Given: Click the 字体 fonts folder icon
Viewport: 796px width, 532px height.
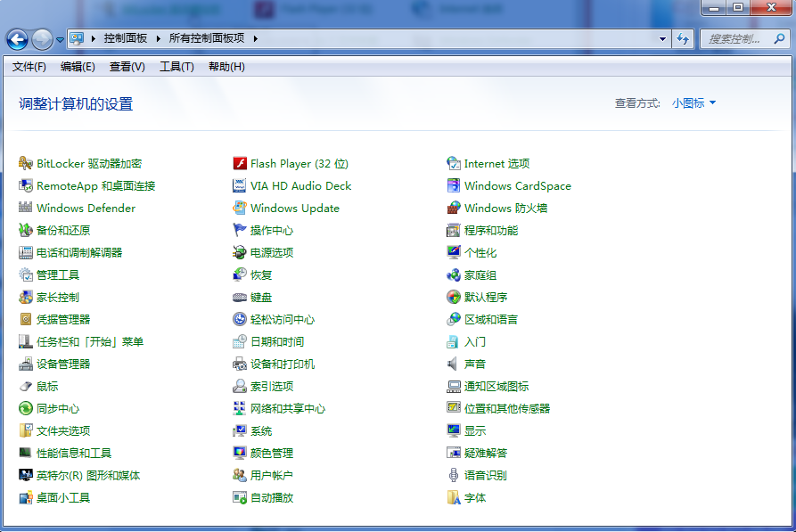Looking at the screenshot, I should (454, 498).
